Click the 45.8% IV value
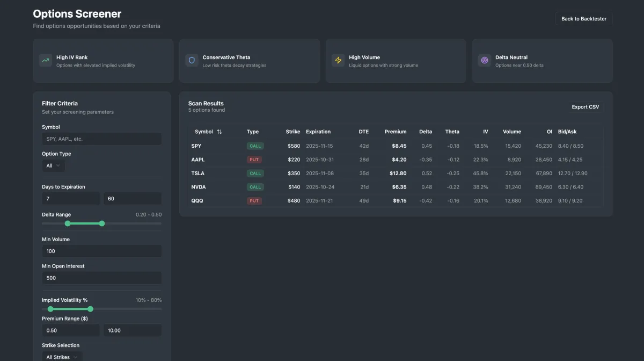The height and width of the screenshot is (361, 644). click(x=481, y=174)
